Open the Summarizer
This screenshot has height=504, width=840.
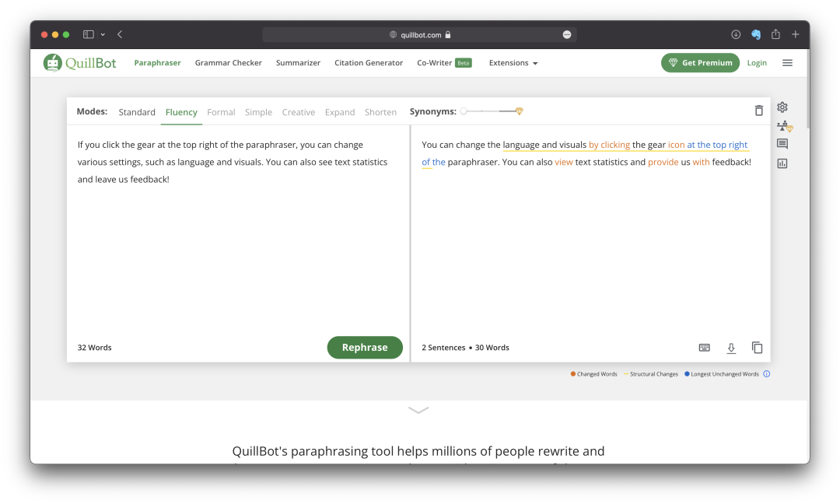[298, 63]
